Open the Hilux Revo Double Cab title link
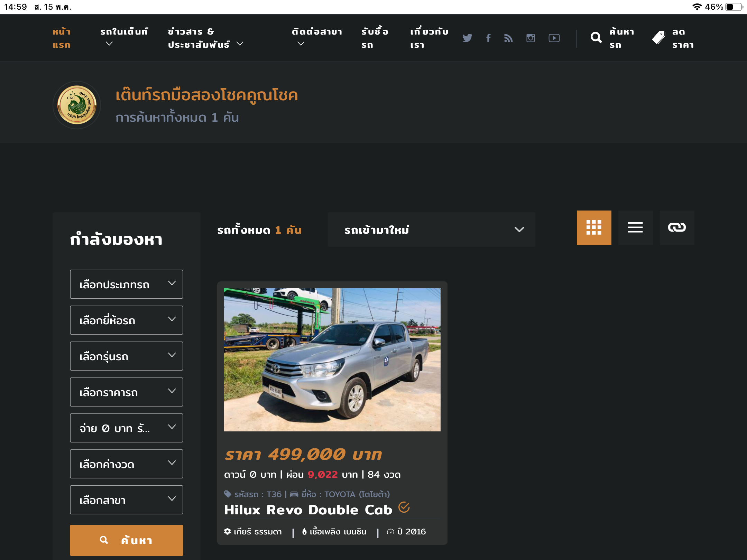Screen dimensions: 747x560 308,510
